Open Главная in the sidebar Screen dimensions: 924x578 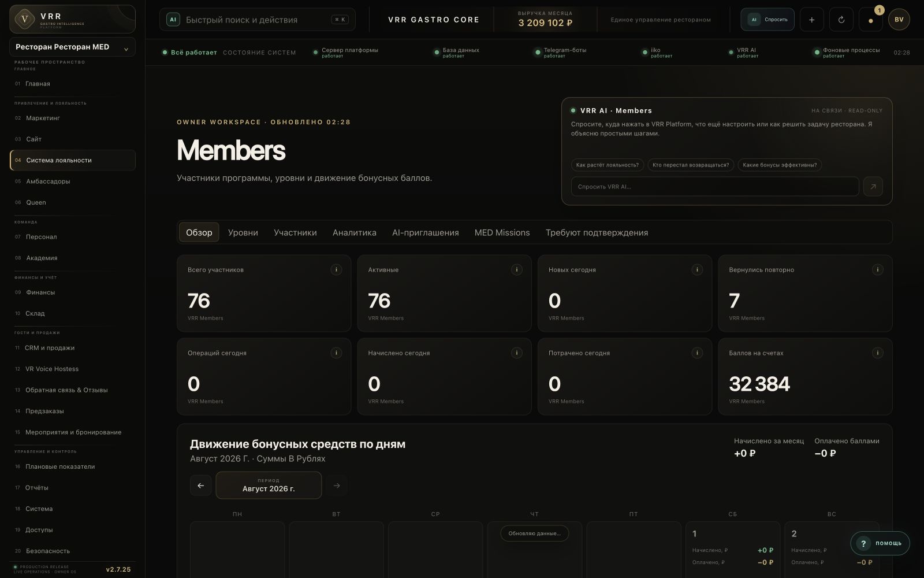click(x=73, y=84)
